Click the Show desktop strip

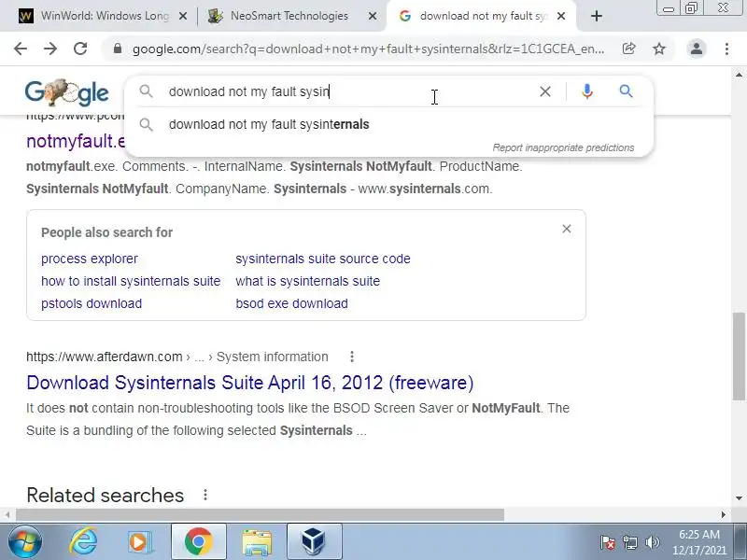[740, 542]
